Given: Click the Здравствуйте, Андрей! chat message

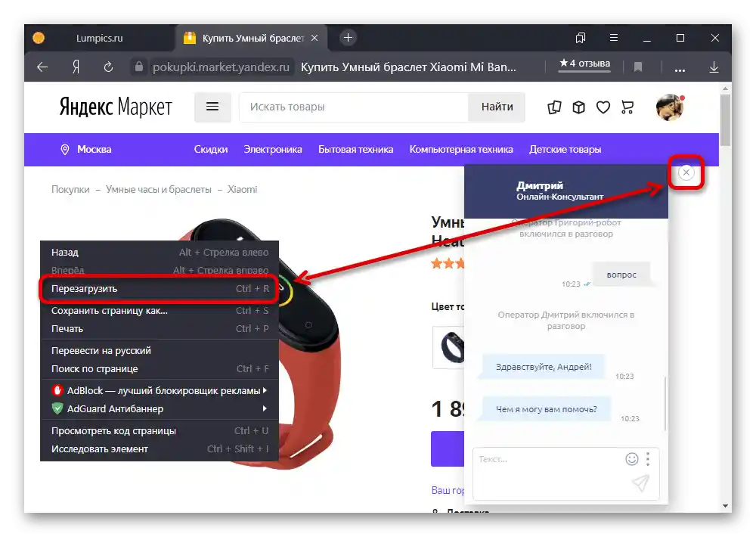Looking at the screenshot, I should 544,367.
